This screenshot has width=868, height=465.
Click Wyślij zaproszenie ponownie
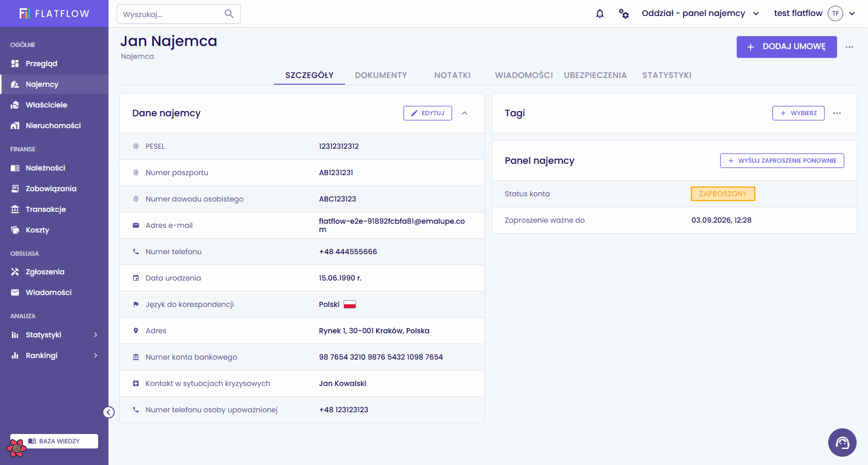click(x=782, y=161)
